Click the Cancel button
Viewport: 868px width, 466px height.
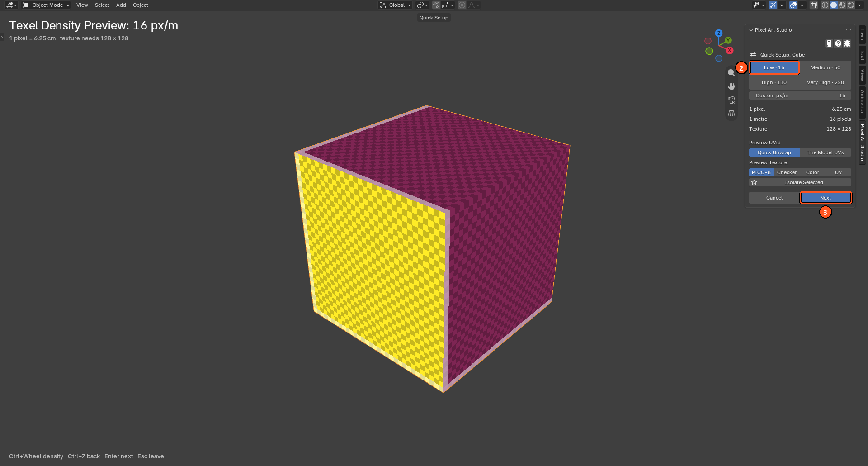click(x=774, y=198)
